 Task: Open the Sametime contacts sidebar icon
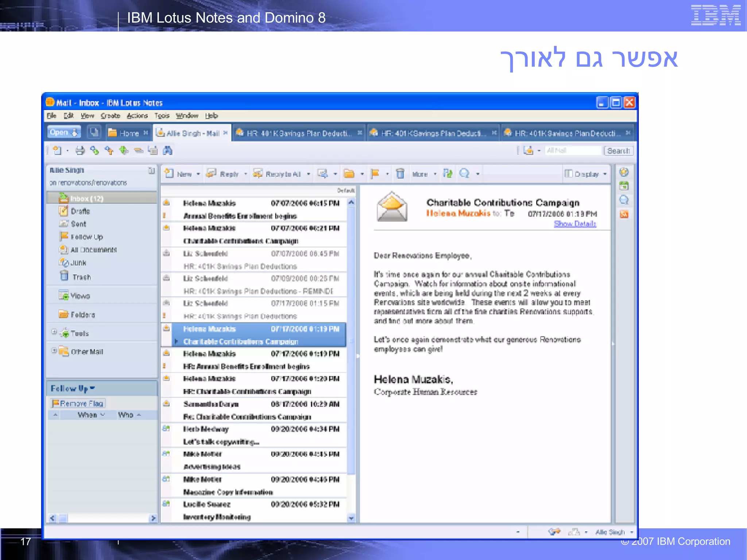pos(624,172)
